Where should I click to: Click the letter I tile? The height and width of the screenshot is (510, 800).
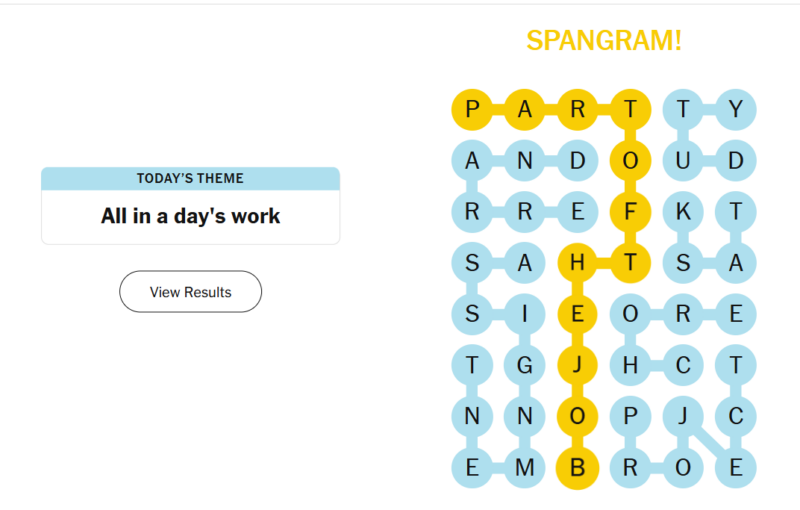click(x=524, y=314)
